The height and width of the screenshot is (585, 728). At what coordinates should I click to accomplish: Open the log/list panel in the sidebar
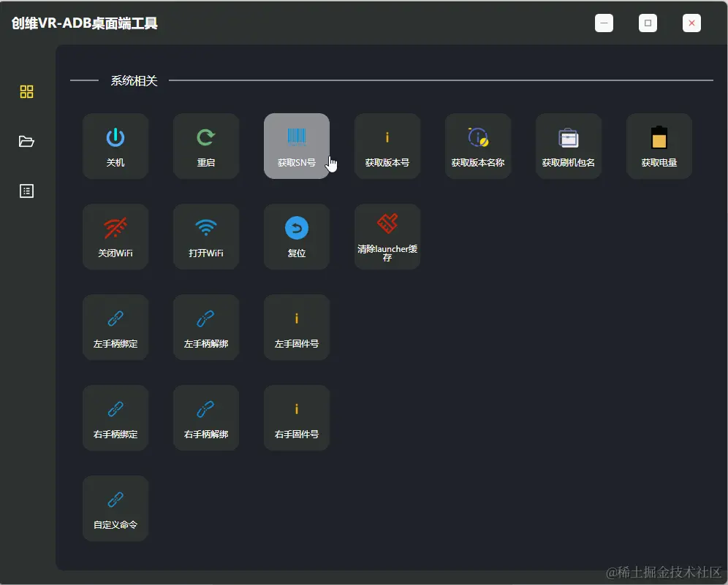click(26, 191)
